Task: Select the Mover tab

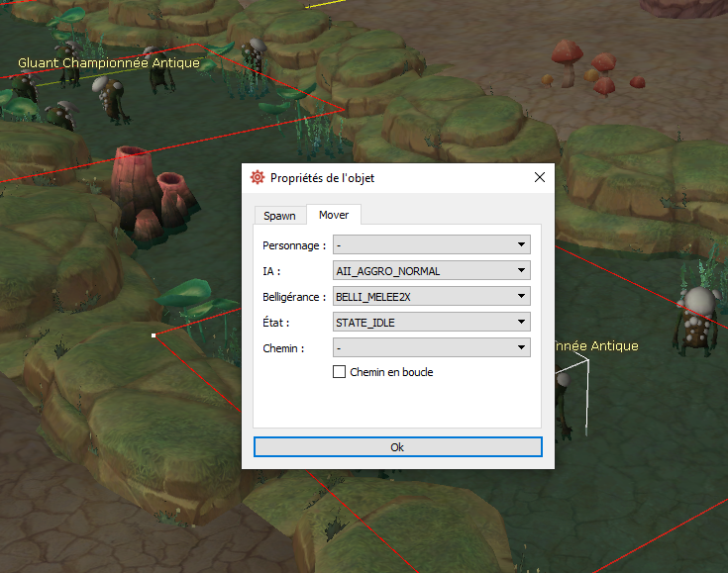Action: tap(334, 215)
